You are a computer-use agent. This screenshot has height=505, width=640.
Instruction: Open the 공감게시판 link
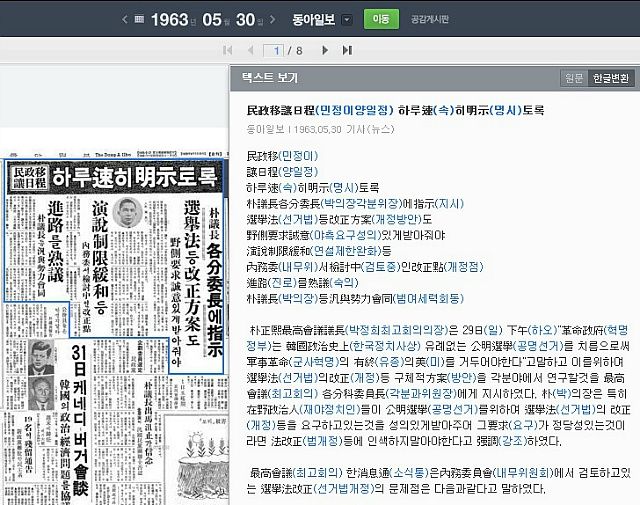tap(430, 19)
